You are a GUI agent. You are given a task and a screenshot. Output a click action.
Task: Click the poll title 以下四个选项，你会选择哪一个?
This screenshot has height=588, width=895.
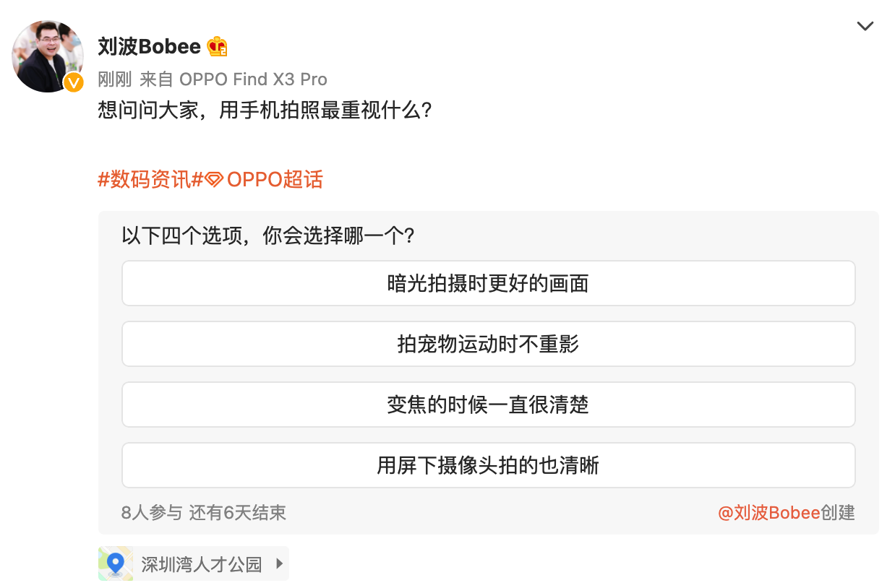click(x=267, y=236)
